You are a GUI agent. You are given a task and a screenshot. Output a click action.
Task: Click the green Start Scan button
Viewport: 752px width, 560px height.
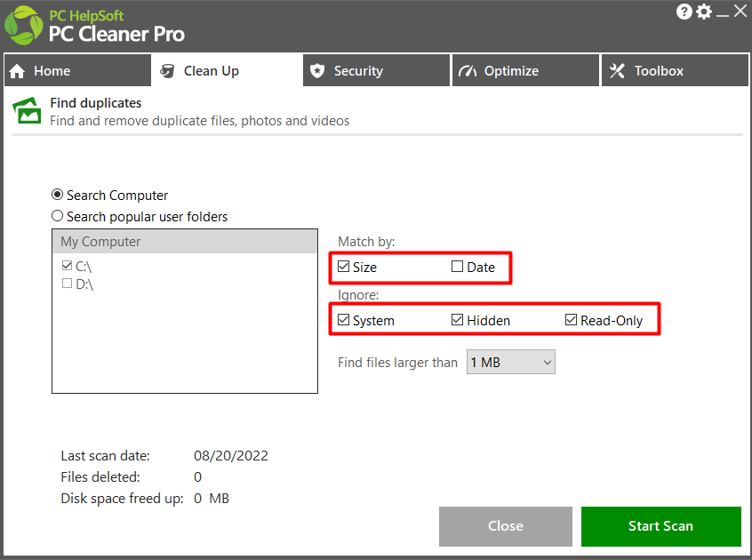click(x=660, y=526)
